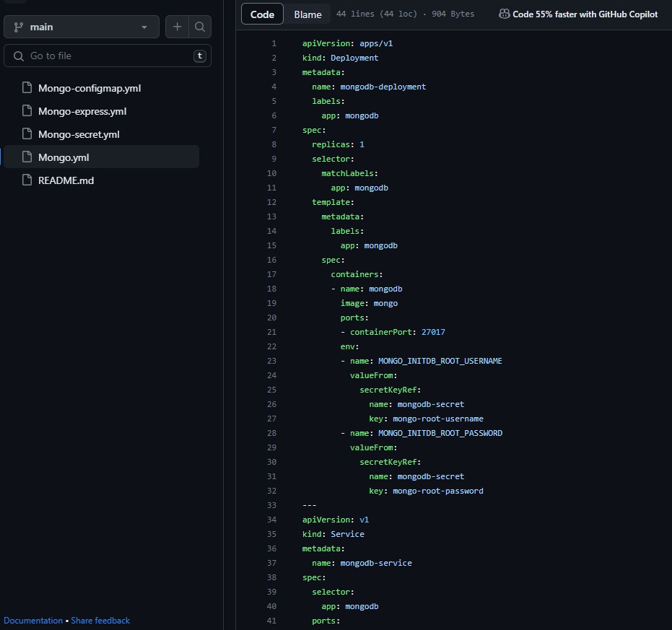Click the file icon beside README.md
Viewport: 672px width, 630px height.
click(27, 180)
